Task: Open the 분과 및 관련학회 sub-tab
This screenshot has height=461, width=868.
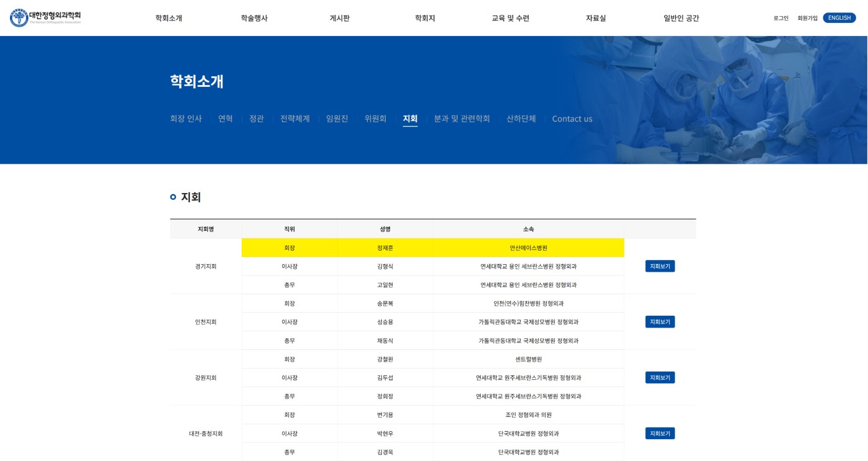Action: [x=462, y=119]
